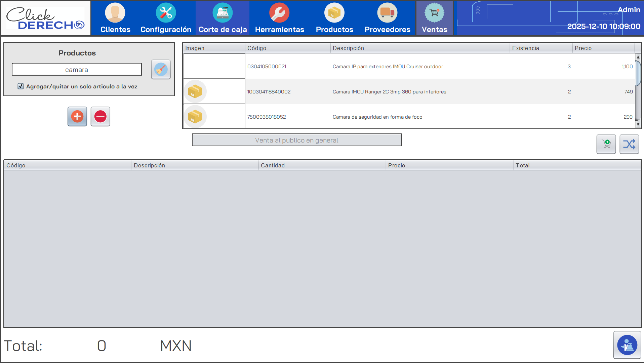Screen dimensions: 644x363
Task: Sort products by Precio column header
Action: (603, 48)
